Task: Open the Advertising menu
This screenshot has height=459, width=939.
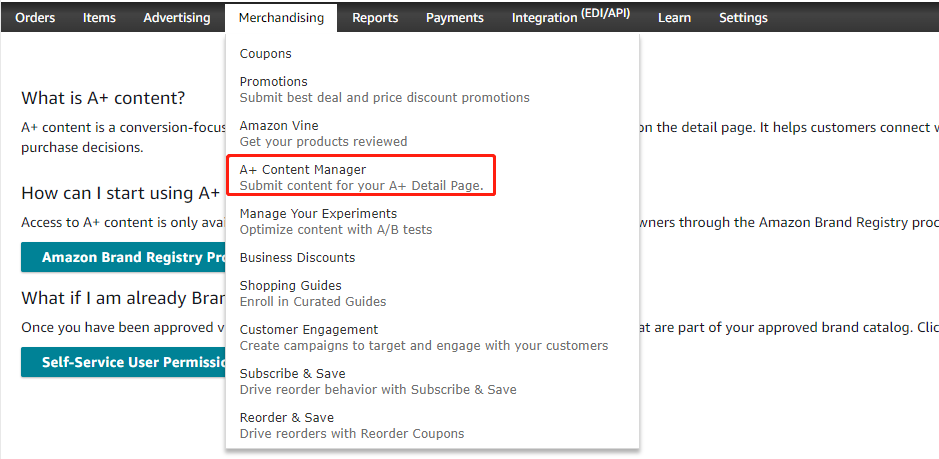Action: [177, 17]
